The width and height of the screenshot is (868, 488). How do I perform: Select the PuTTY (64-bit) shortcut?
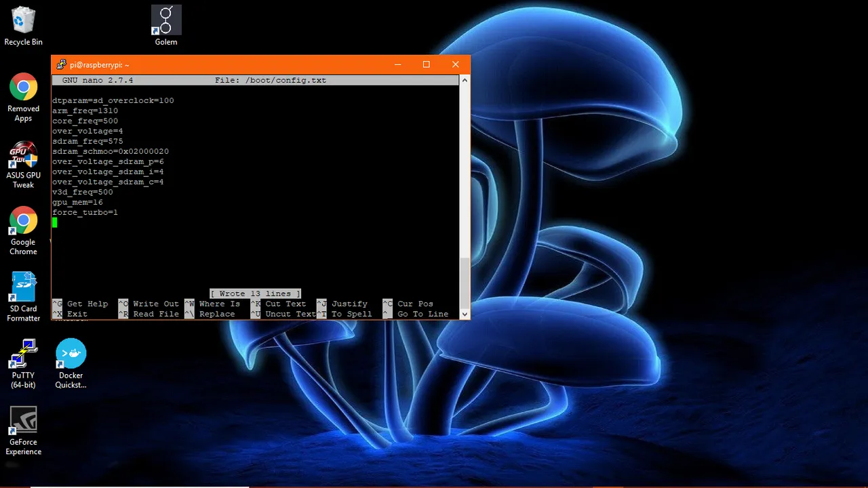[23, 364]
